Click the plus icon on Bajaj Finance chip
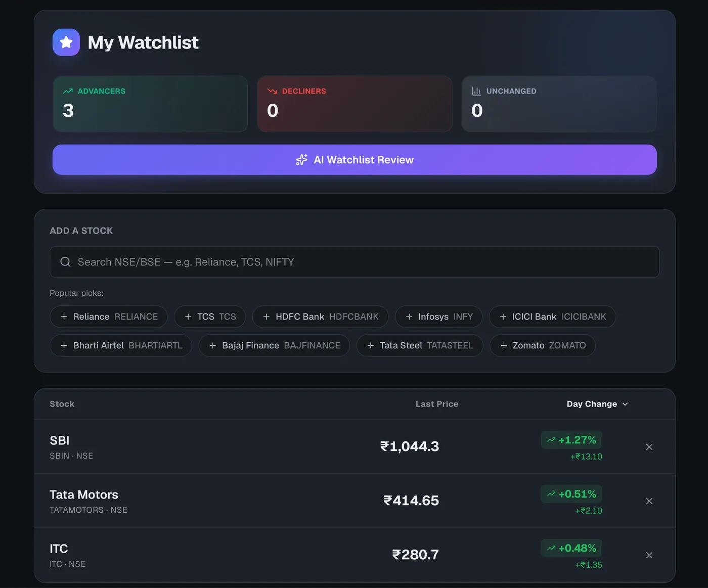The height and width of the screenshot is (588, 708). point(213,346)
